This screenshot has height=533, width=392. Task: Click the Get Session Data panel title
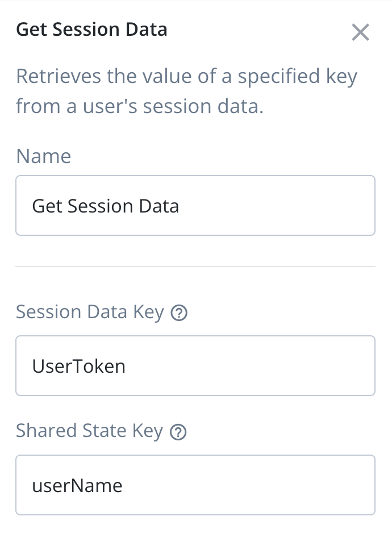click(x=91, y=29)
